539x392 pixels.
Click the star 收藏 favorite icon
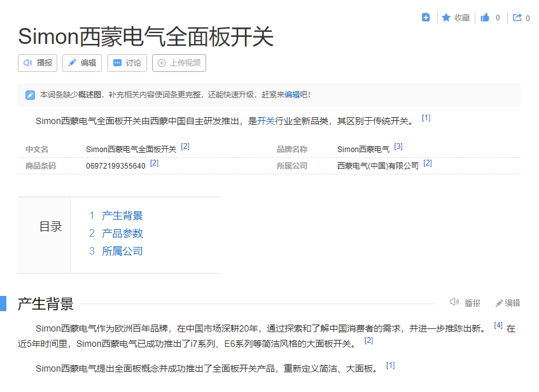click(446, 17)
